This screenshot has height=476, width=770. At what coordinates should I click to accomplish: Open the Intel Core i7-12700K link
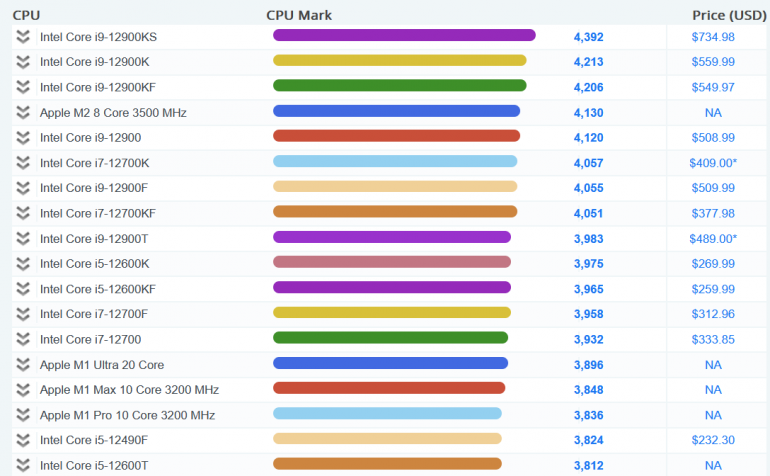pos(94,163)
